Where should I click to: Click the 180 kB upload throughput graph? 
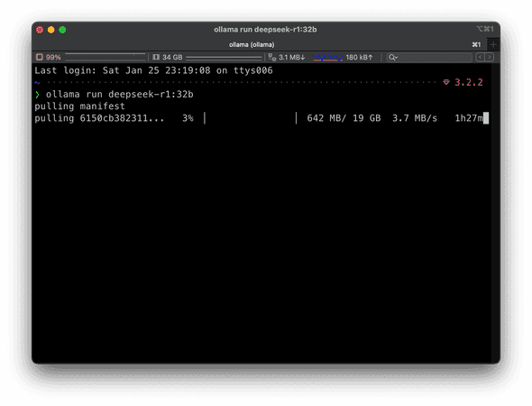[327, 58]
